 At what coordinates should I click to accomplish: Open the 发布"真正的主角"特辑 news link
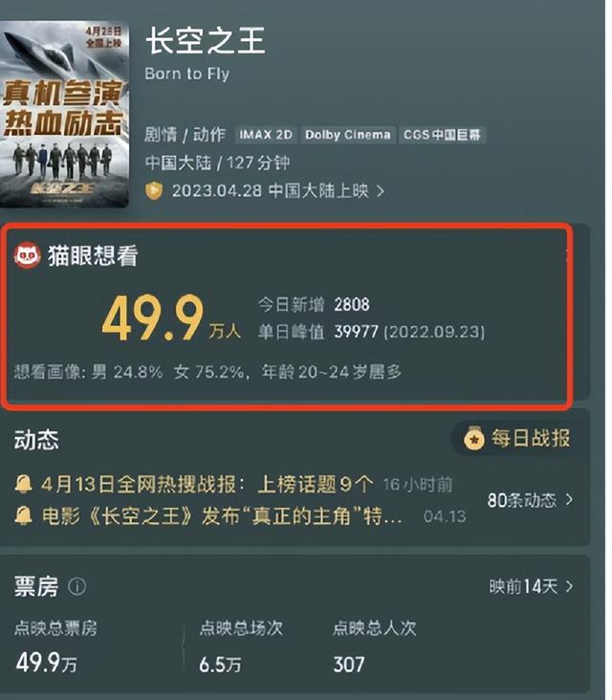[x=222, y=516]
